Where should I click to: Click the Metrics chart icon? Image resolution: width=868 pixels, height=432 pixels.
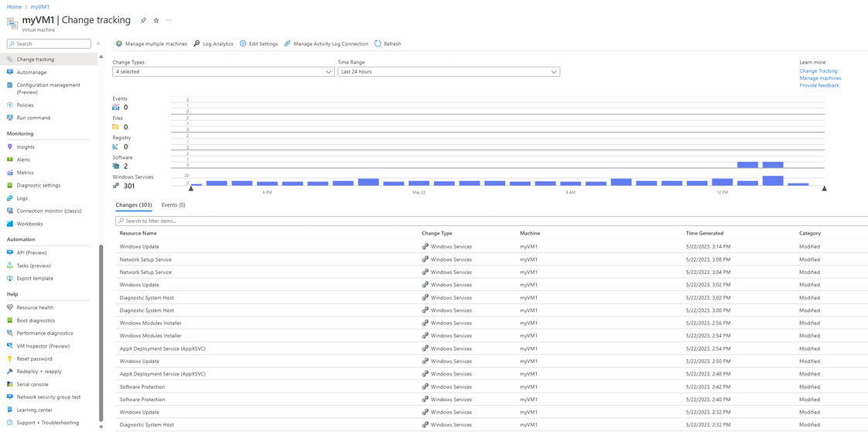(x=10, y=172)
